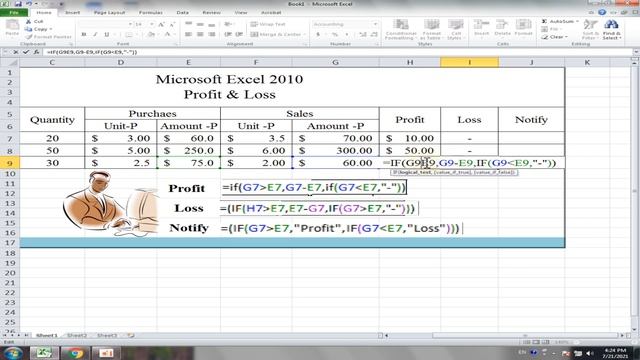640x360 pixels.
Task: Select the Format Painter tool
Action: tap(48, 37)
